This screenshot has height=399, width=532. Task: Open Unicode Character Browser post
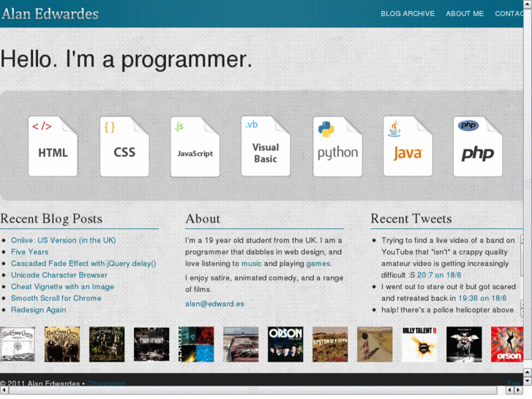click(59, 275)
